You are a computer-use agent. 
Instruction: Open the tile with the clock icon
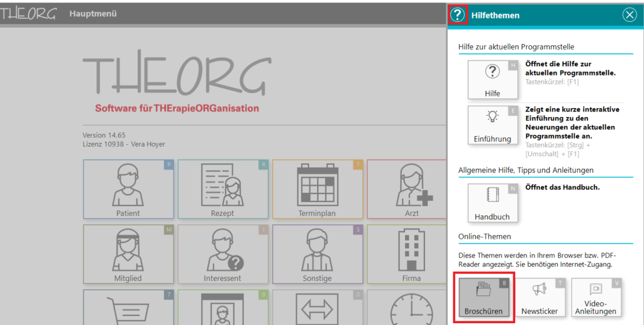pos(407,307)
